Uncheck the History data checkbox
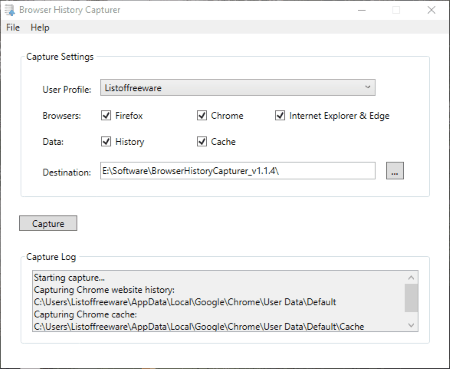 tap(106, 141)
